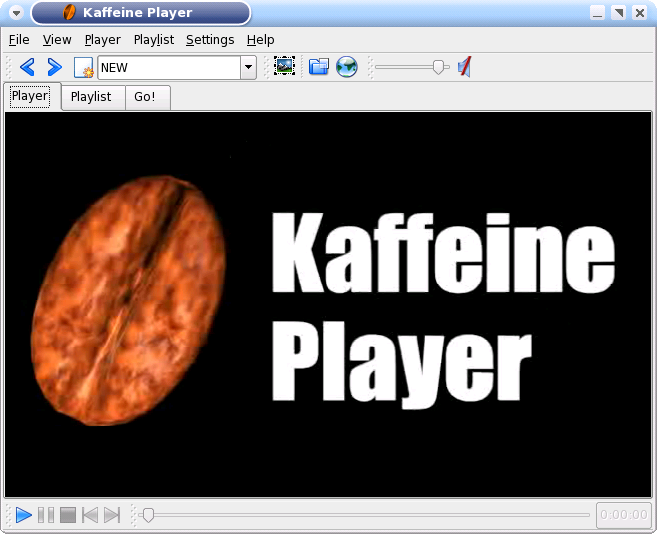The width and height of the screenshot is (657, 534).
Task: Open file with the blue folder icon
Action: click(319, 67)
